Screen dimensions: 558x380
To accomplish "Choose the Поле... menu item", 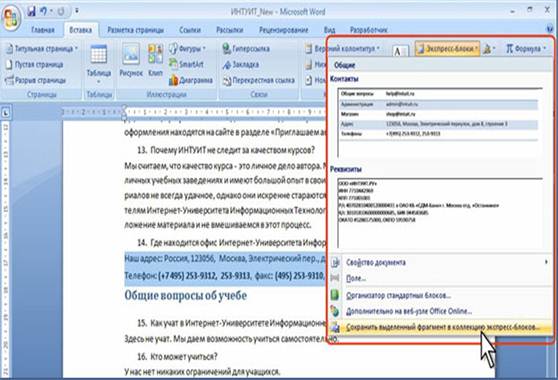I will pyautogui.click(x=440, y=278).
